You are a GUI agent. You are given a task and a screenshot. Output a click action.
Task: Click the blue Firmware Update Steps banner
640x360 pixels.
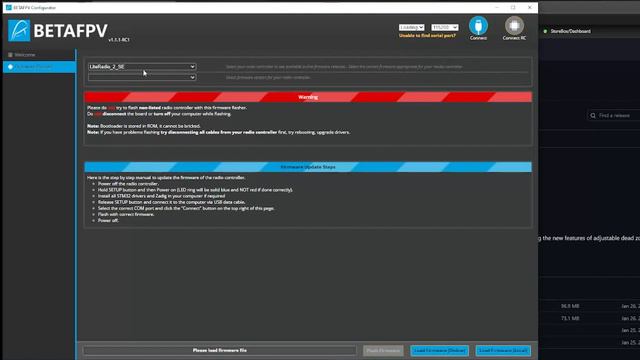pos(308,167)
